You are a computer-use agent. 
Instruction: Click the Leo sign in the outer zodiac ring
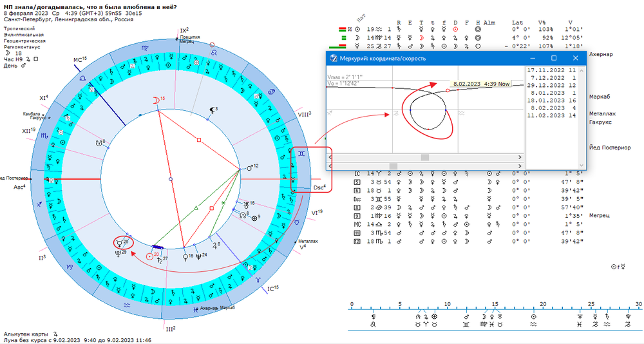213,53
